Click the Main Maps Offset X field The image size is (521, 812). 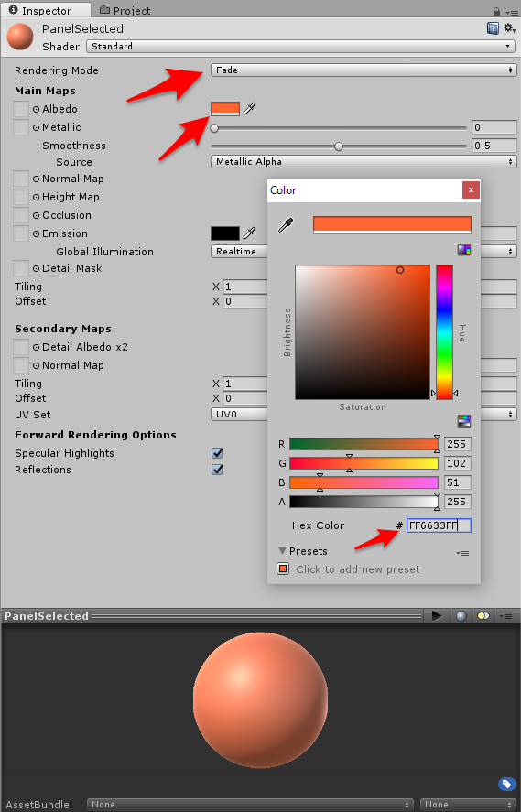coord(244,301)
